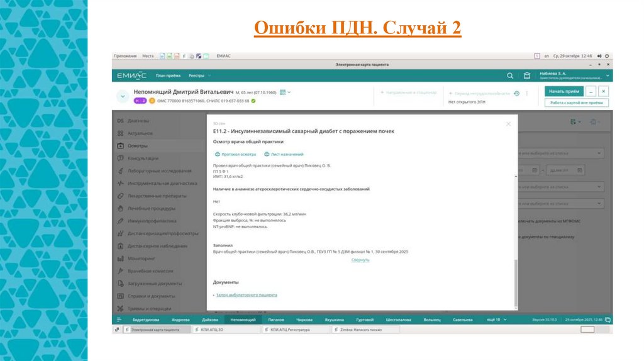Switch to Гуртовой patient tab
The image size is (644, 361).
pyautogui.click(x=365, y=319)
